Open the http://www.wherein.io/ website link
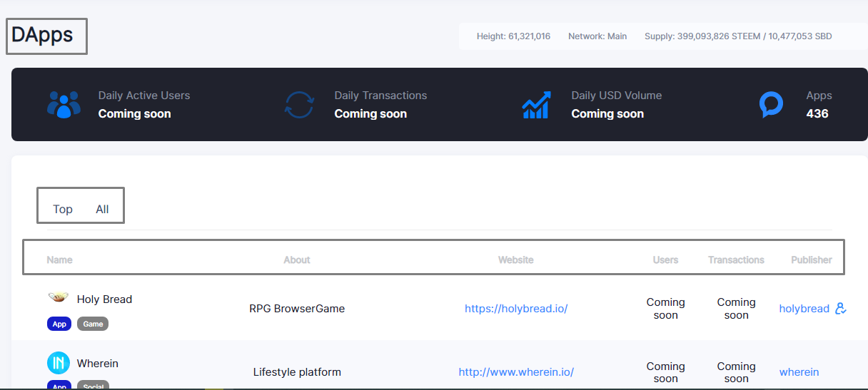Screen dimensions: 868x390 (516, 372)
